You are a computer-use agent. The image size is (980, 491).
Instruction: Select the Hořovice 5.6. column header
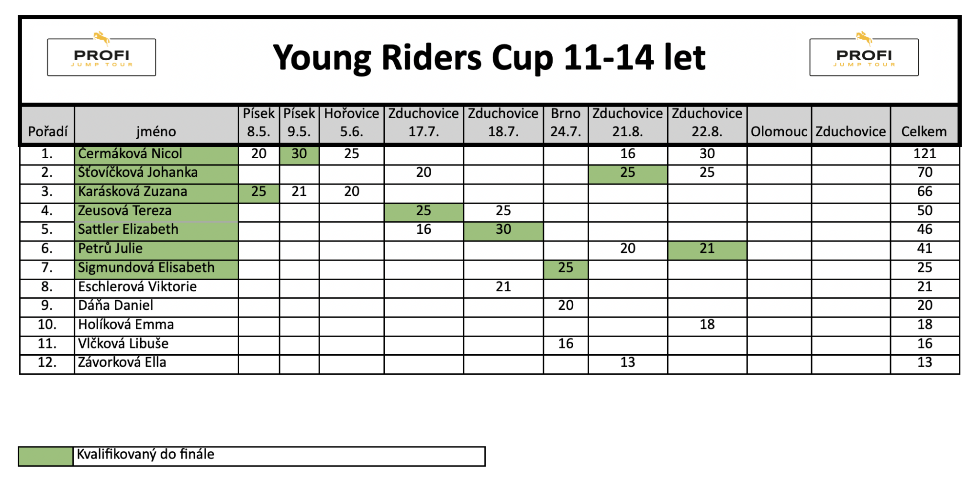[x=352, y=125]
